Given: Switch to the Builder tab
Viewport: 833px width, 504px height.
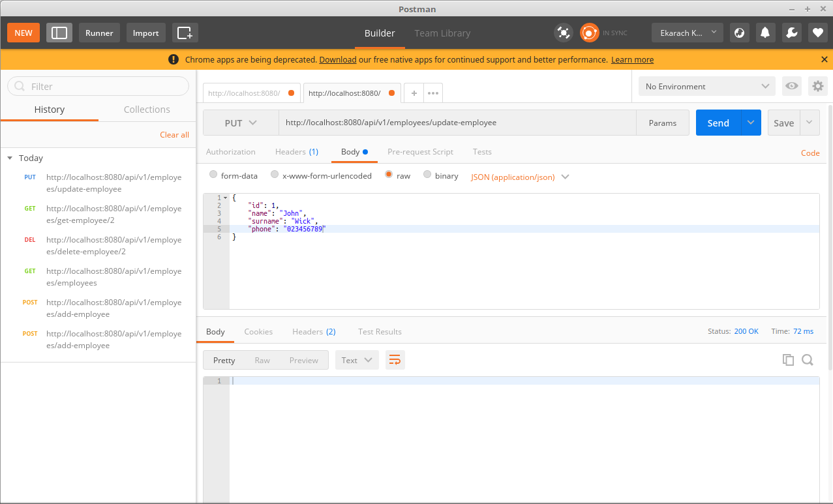Looking at the screenshot, I should click(380, 33).
